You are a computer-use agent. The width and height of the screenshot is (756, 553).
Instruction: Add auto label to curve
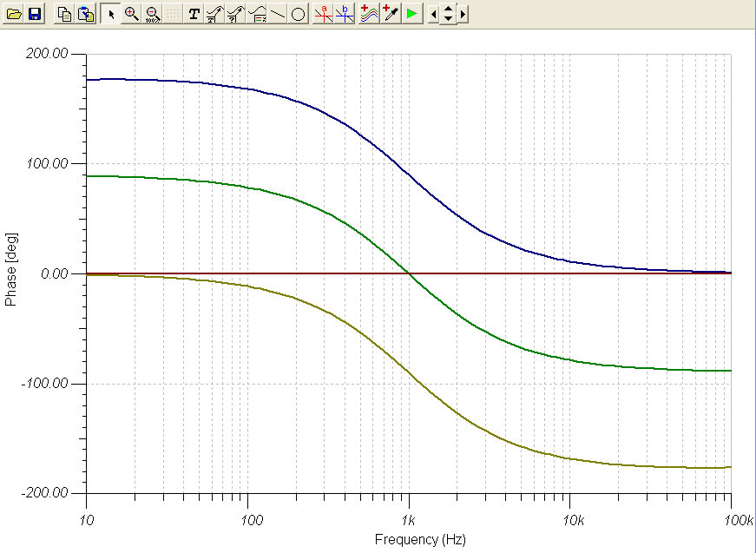[214, 14]
